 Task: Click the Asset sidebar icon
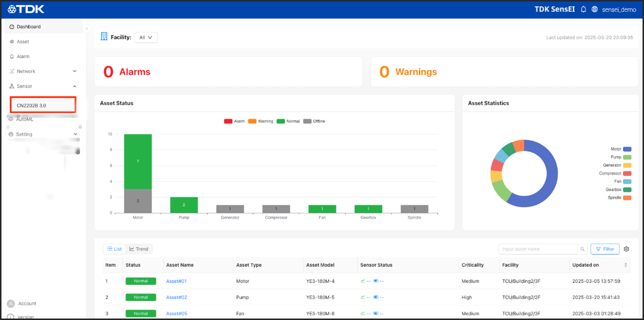(x=12, y=42)
